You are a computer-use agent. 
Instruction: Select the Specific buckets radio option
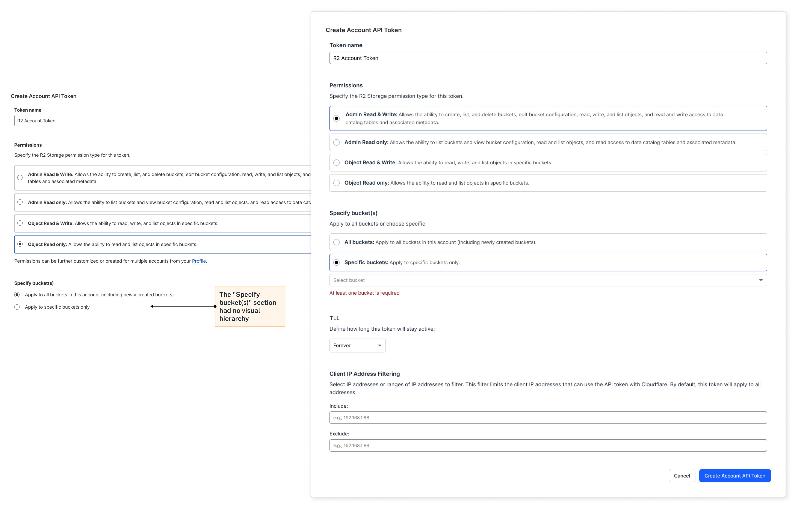coord(336,263)
